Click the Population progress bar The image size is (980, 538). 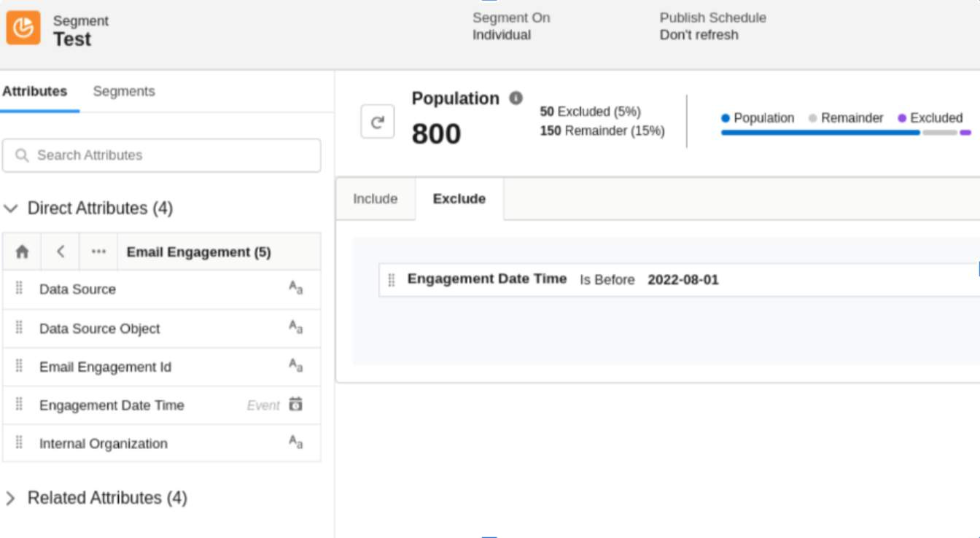(x=820, y=133)
